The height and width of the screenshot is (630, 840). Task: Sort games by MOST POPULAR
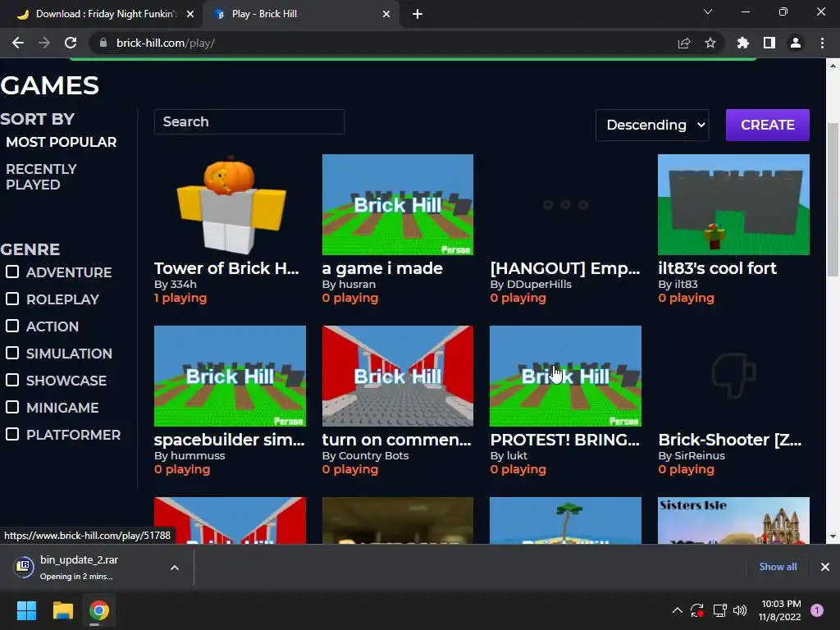pyautogui.click(x=61, y=142)
